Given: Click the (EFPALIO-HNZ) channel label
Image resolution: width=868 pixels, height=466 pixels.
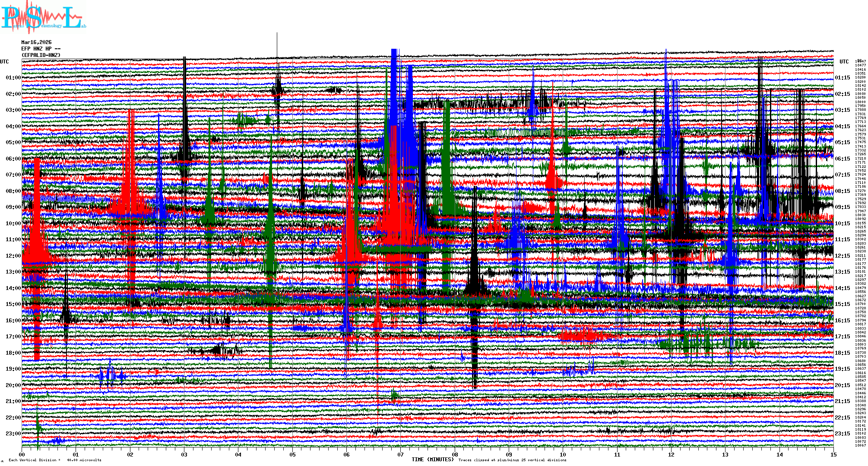Looking at the screenshot, I should click(41, 55).
